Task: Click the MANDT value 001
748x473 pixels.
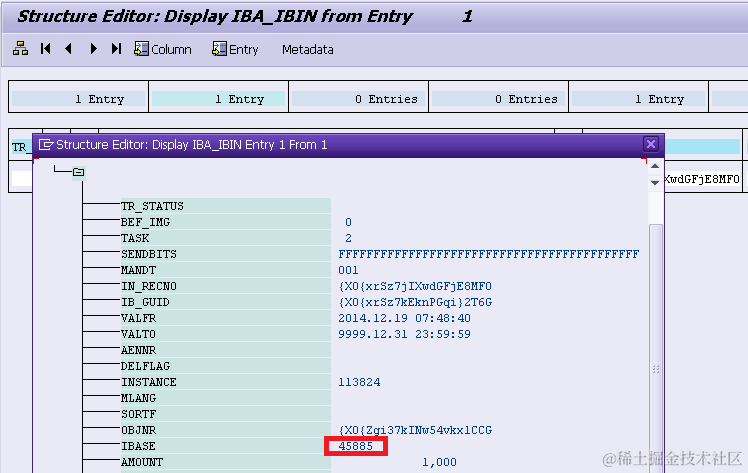Action: coord(348,270)
